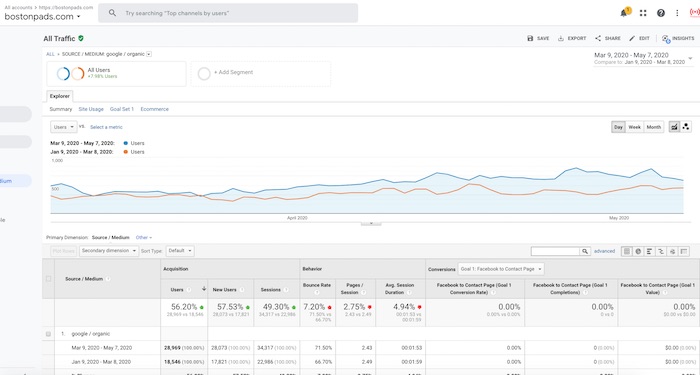This screenshot has width=700, height=375.
Task: Open the Google apps grid icon
Action: (643, 13)
